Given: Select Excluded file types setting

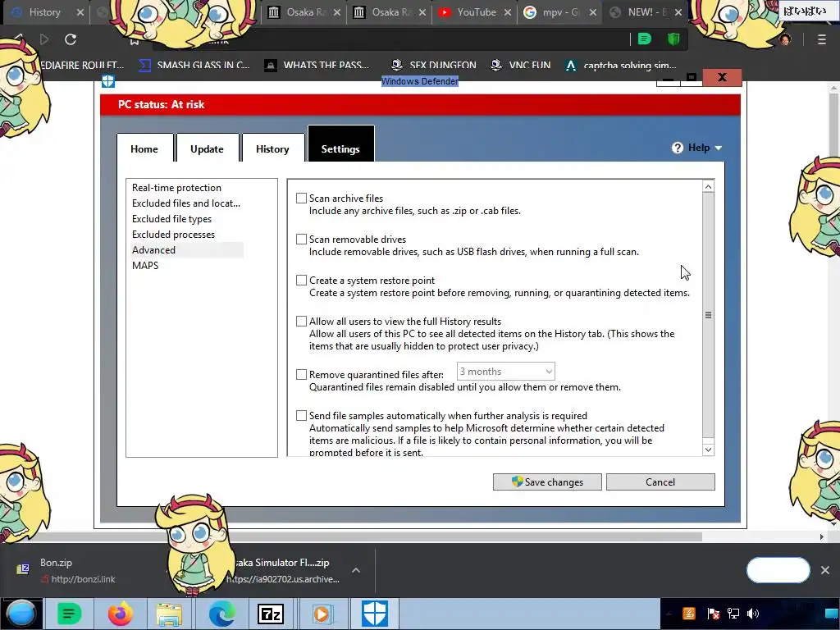Looking at the screenshot, I should [x=171, y=218].
